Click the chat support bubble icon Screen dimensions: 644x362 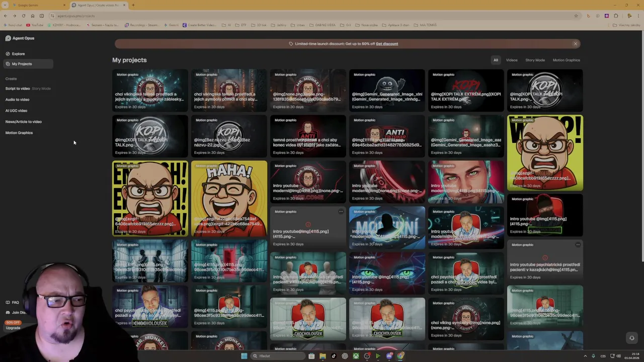click(632, 338)
